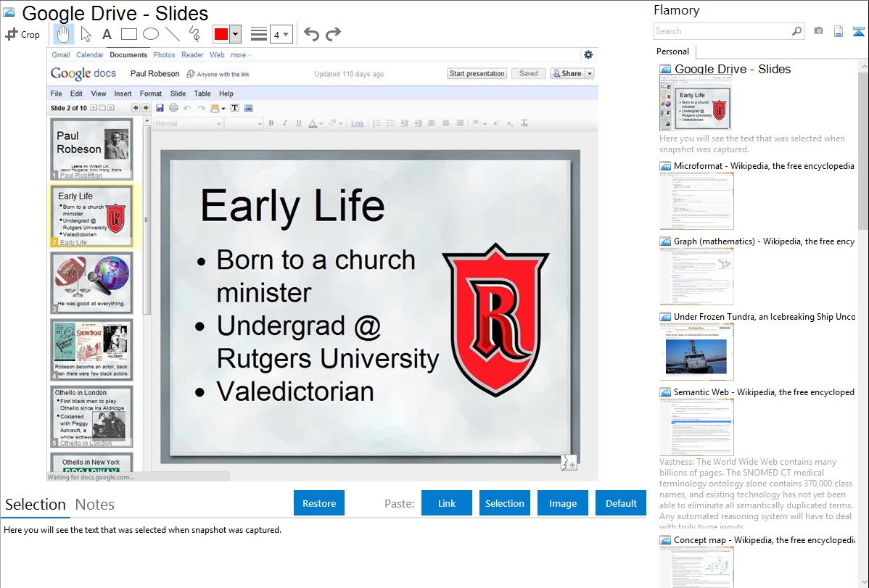Go to next slide arrow icon
The height and width of the screenshot is (588, 869).
[x=146, y=107]
